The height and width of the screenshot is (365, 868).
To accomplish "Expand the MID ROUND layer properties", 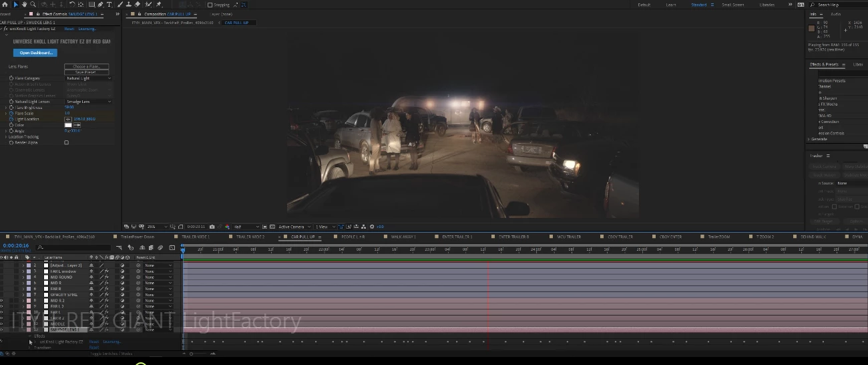I will click(23, 277).
